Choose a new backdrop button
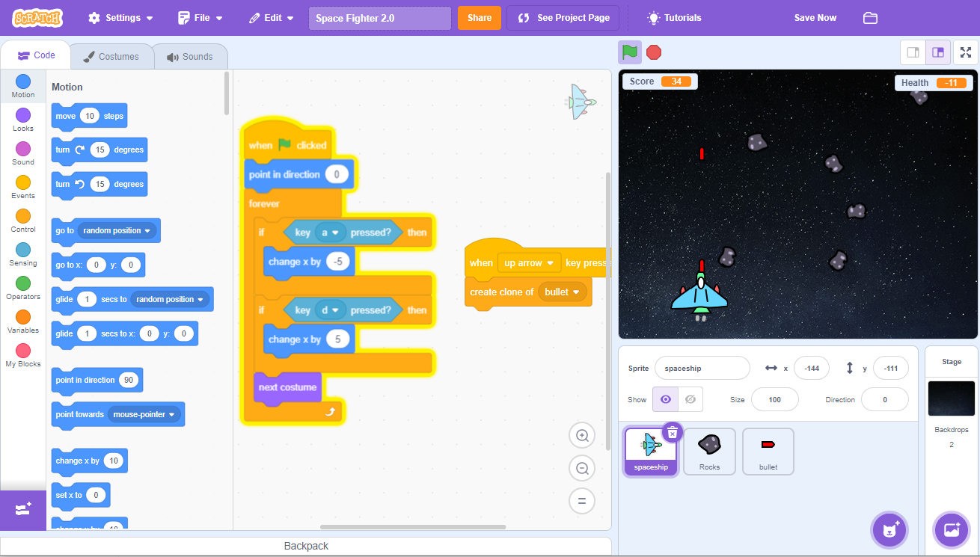The height and width of the screenshot is (557, 980). coord(952,530)
